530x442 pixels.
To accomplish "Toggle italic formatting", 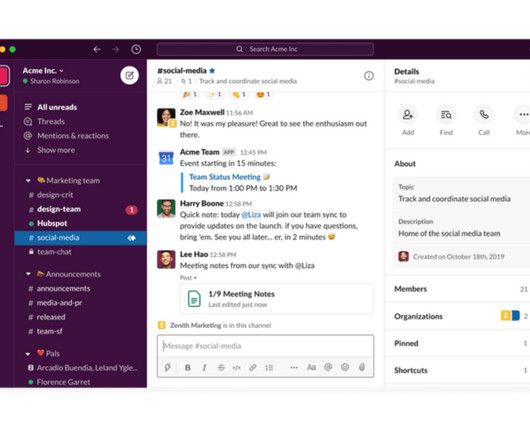I will click(x=204, y=368).
